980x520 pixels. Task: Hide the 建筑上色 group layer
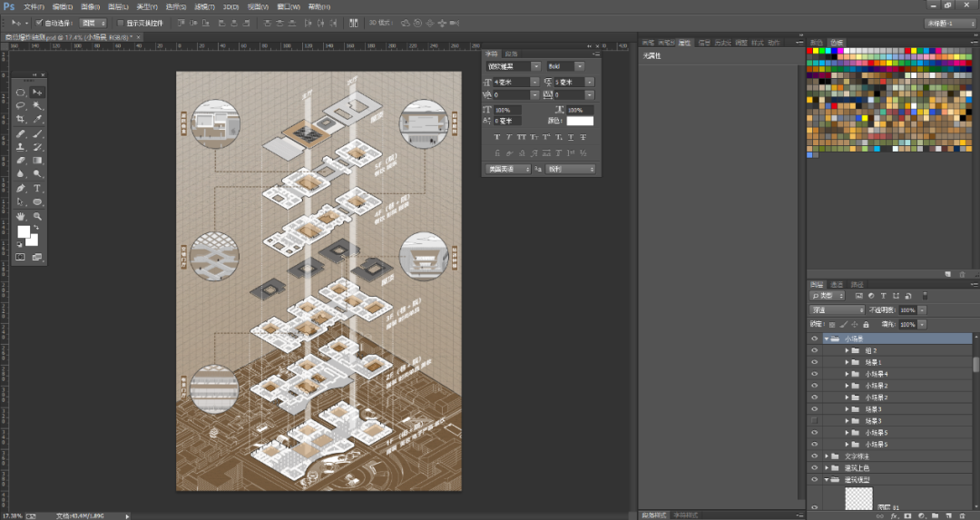click(x=814, y=467)
